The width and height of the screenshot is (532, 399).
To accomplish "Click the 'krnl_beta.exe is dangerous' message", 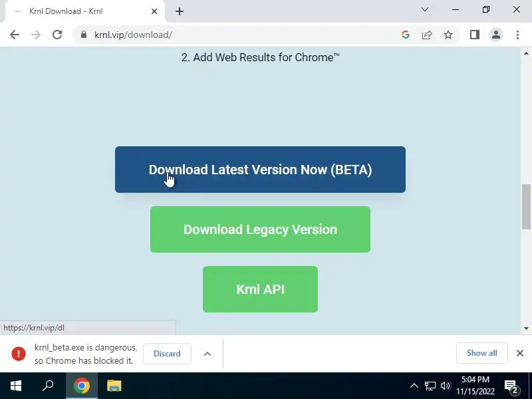I will tap(86, 354).
